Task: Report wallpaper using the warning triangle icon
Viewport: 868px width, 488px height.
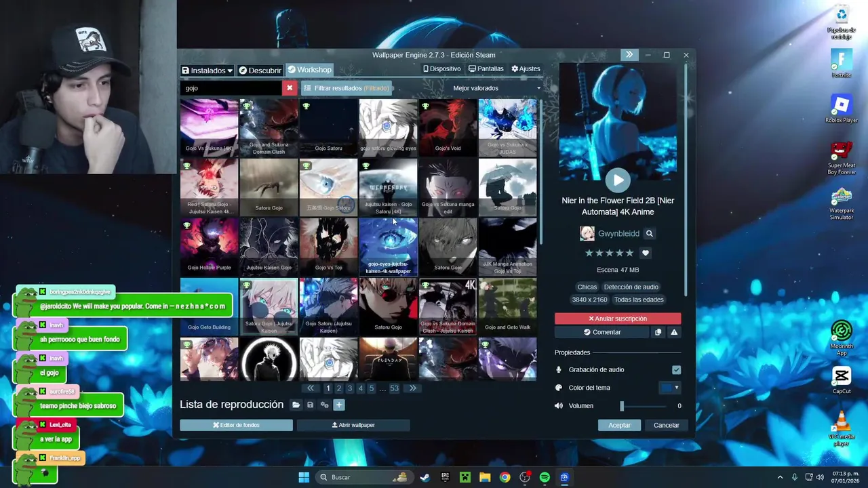Action: [x=674, y=332]
